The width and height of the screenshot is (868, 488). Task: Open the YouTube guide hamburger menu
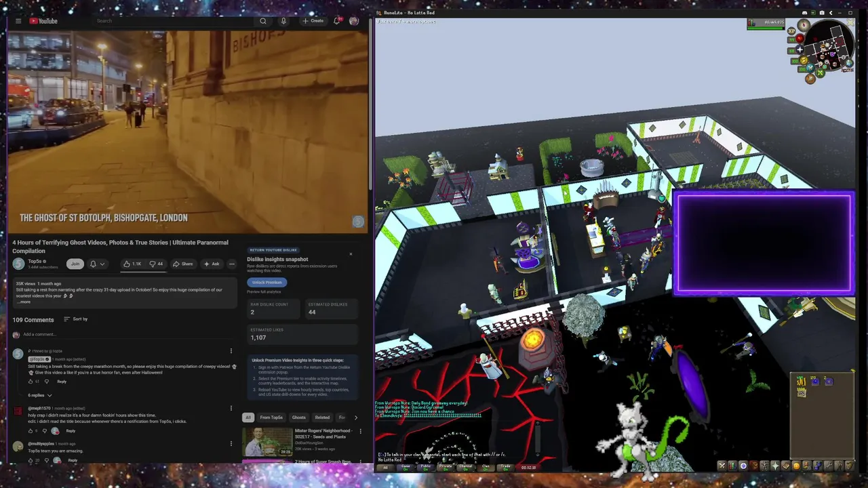click(18, 21)
